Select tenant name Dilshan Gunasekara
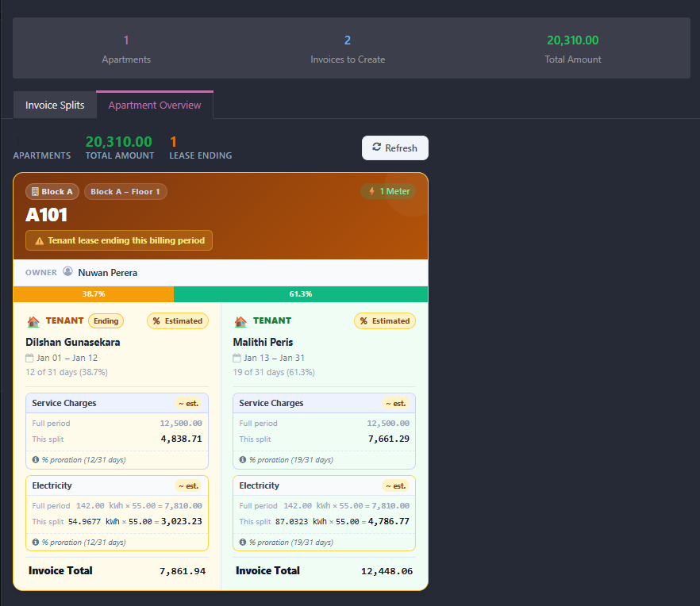 73,343
